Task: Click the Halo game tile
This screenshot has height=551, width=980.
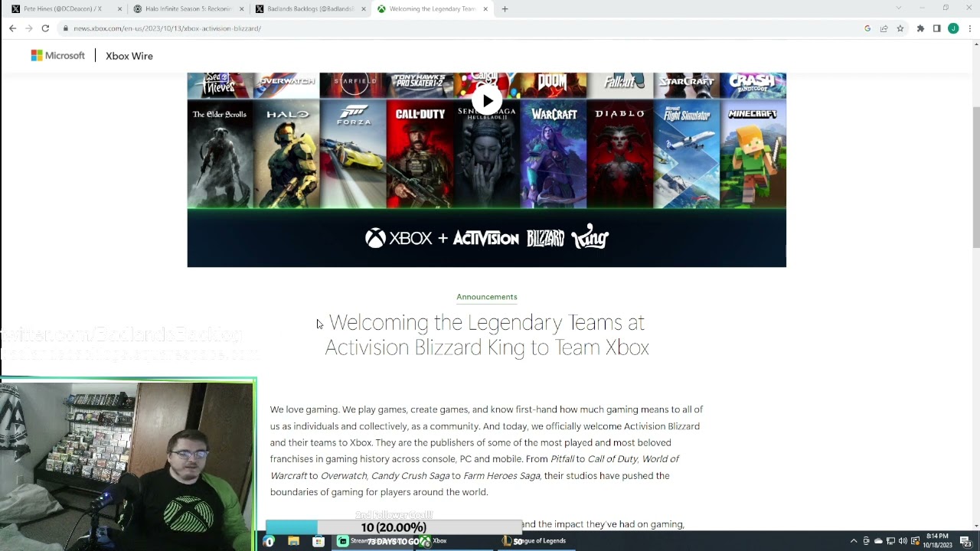Action: (286, 154)
